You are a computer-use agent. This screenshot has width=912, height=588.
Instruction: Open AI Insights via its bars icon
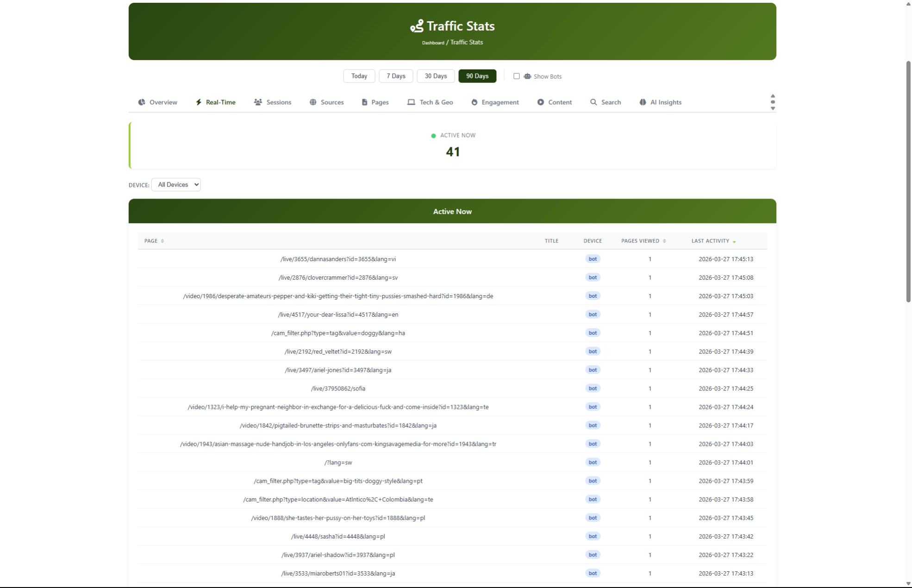642,102
